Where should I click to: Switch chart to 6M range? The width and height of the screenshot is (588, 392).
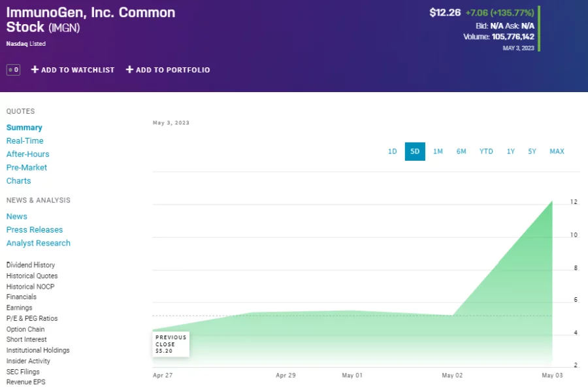tap(461, 152)
